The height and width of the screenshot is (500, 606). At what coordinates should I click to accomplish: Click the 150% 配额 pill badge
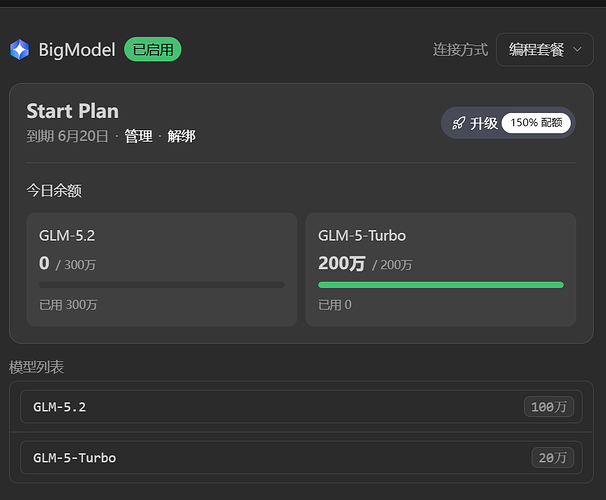coord(536,123)
